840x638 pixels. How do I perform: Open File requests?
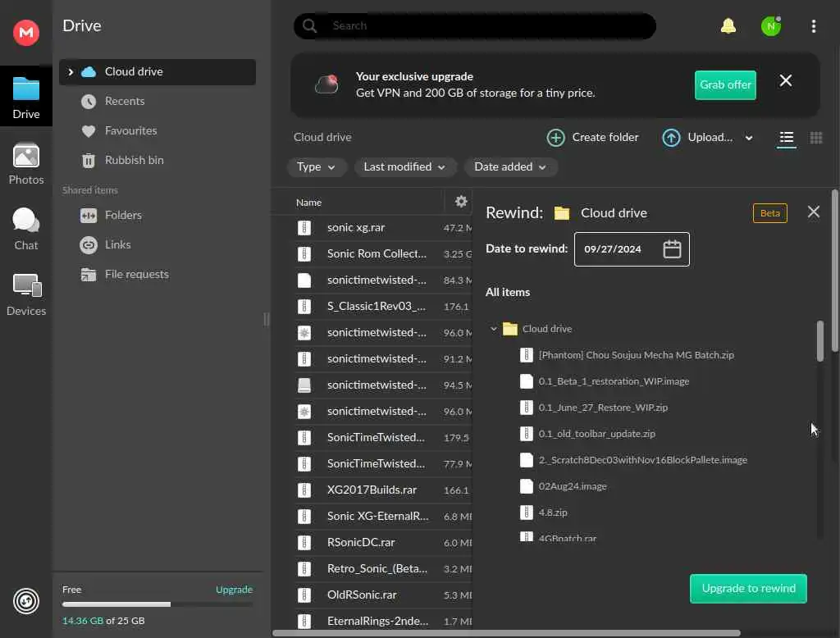point(136,274)
